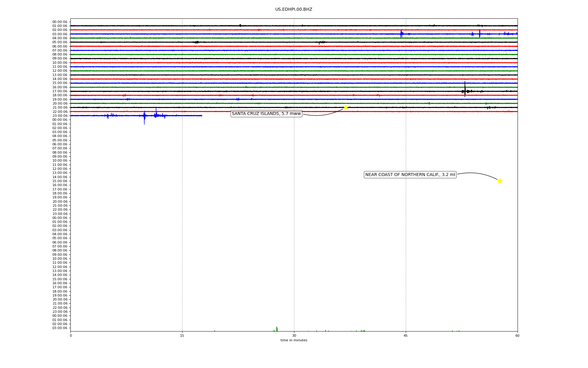Click the 60 minute tick on x-axis

point(517,335)
